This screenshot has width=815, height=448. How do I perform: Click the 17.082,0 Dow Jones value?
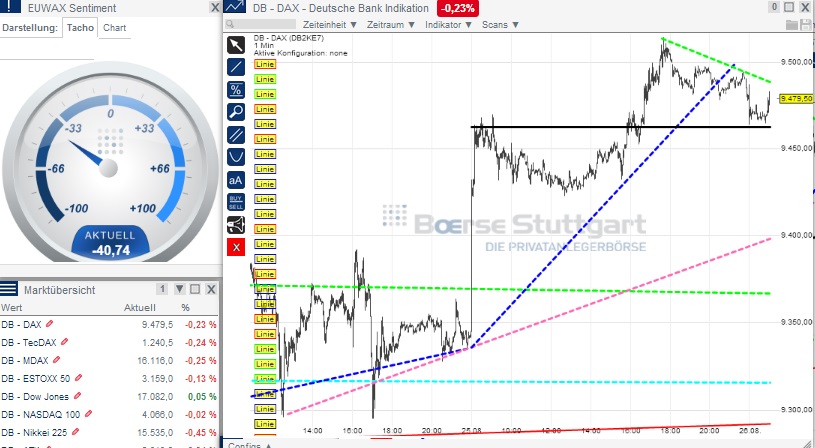(155, 397)
